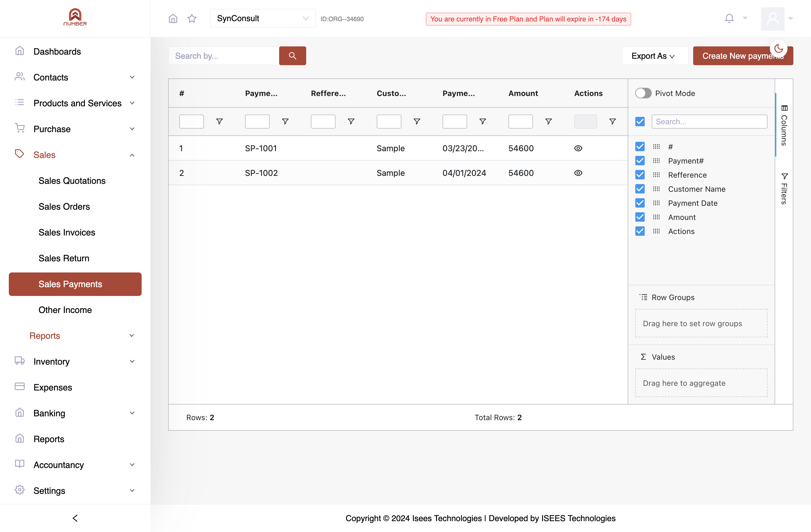Click drag handle beside Amount column item
This screenshot has width=811, height=532.
pyautogui.click(x=656, y=217)
